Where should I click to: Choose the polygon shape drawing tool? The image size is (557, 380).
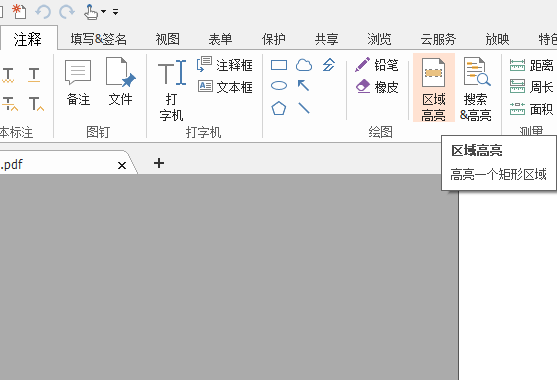point(279,108)
